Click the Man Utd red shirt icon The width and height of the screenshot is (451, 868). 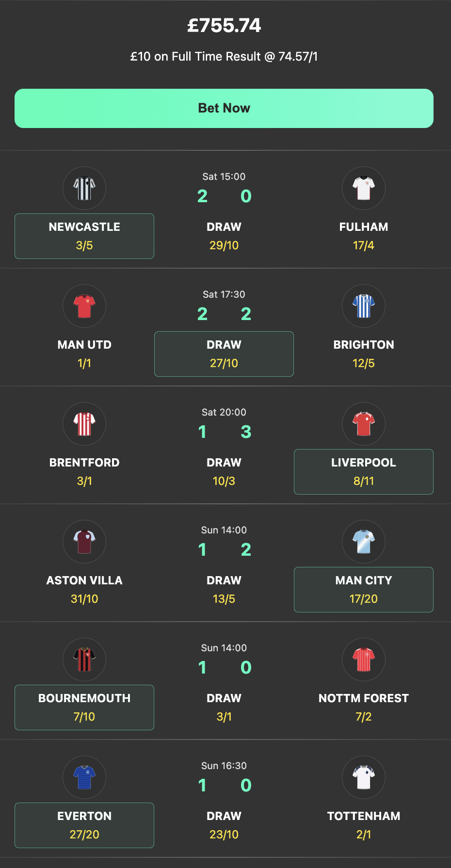click(84, 306)
